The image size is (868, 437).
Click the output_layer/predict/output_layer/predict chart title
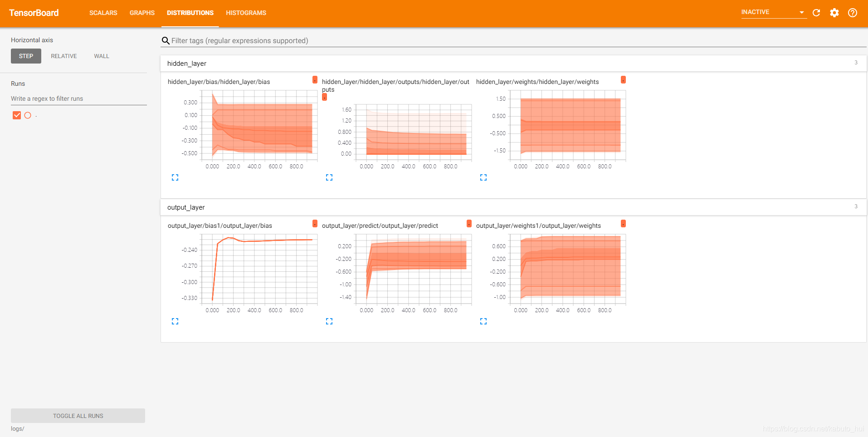(380, 226)
